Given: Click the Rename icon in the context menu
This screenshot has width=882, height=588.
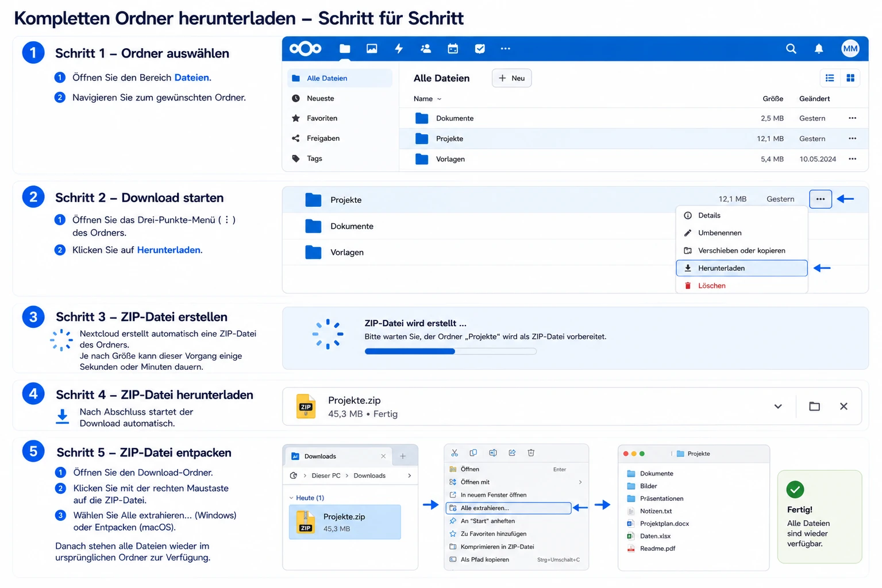Looking at the screenshot, I should click(493, 453).
